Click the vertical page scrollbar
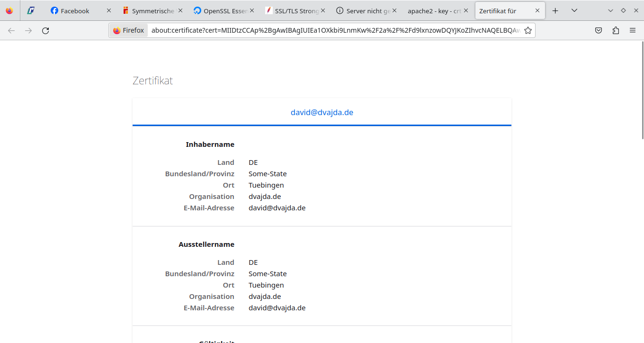This screenshot has width=644, height=343. [x=642, y=95]
